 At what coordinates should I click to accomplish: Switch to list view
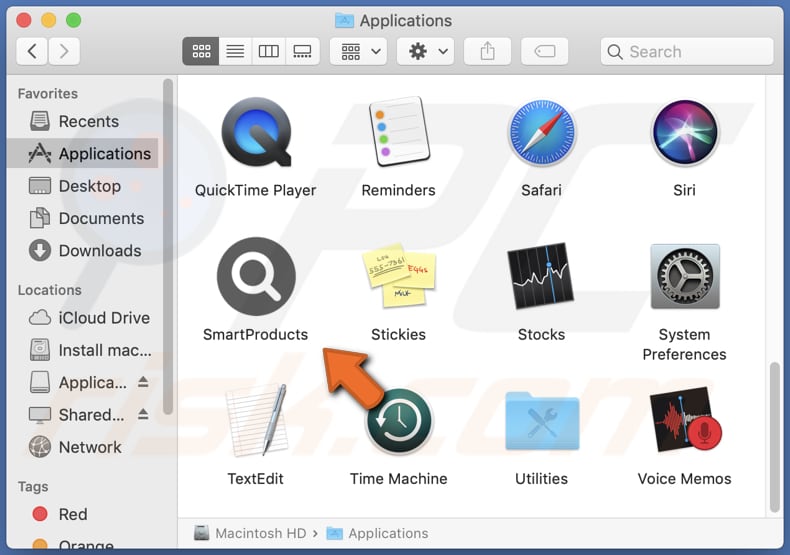(x=235, y=51)
